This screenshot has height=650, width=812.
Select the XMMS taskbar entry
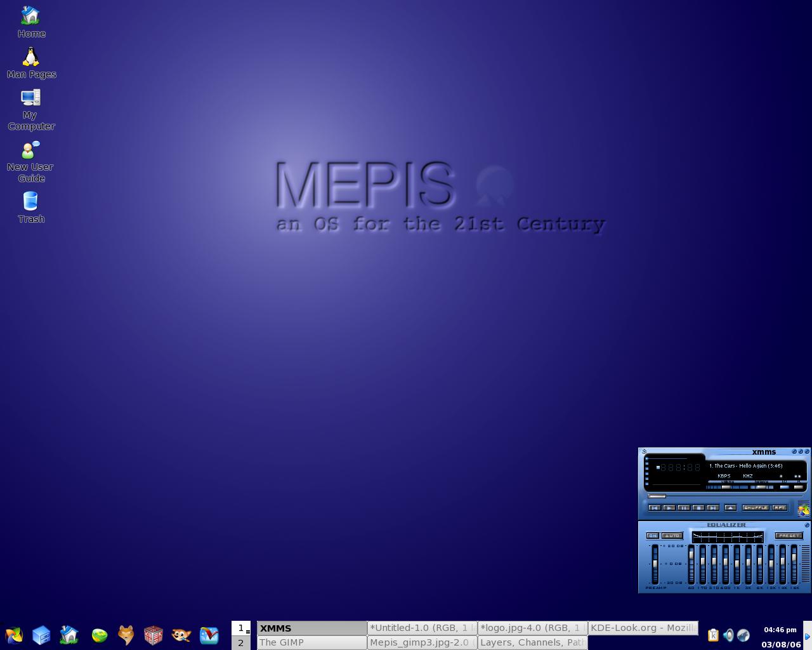311,628
